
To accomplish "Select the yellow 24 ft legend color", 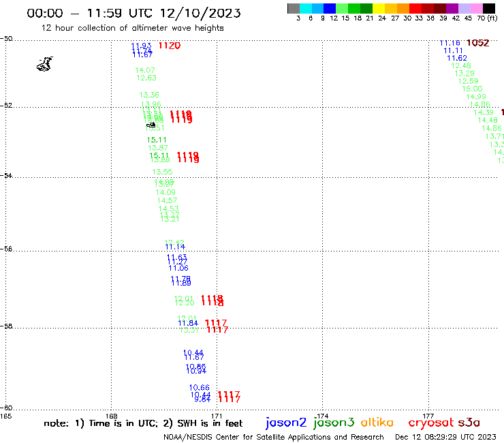I will click(x=379, y=8).
